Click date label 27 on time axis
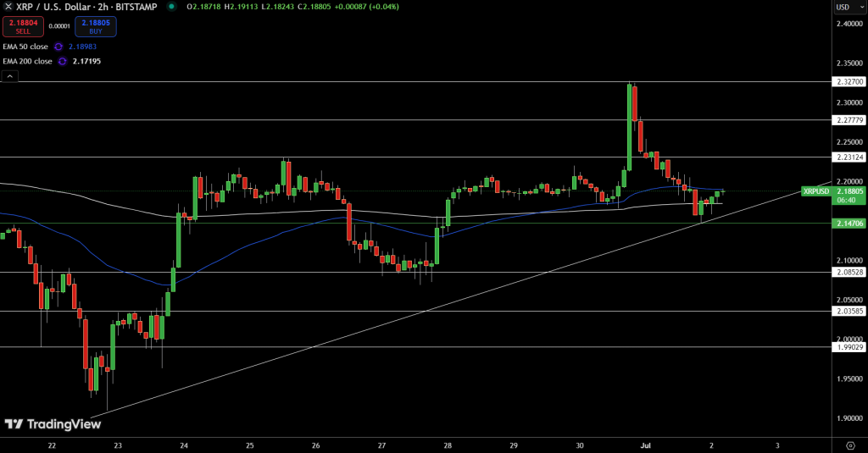Screen dimensions: 868x453 [382, 445]
